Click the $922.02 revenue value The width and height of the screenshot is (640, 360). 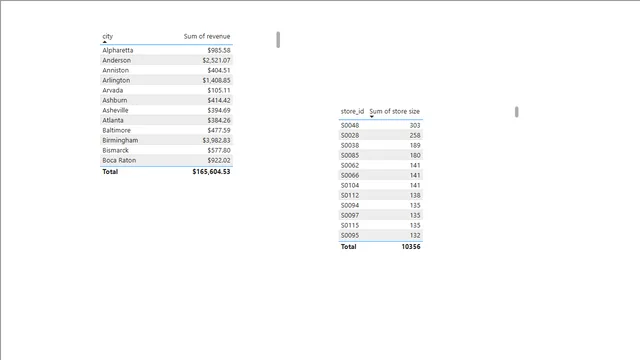click(219, 160)
